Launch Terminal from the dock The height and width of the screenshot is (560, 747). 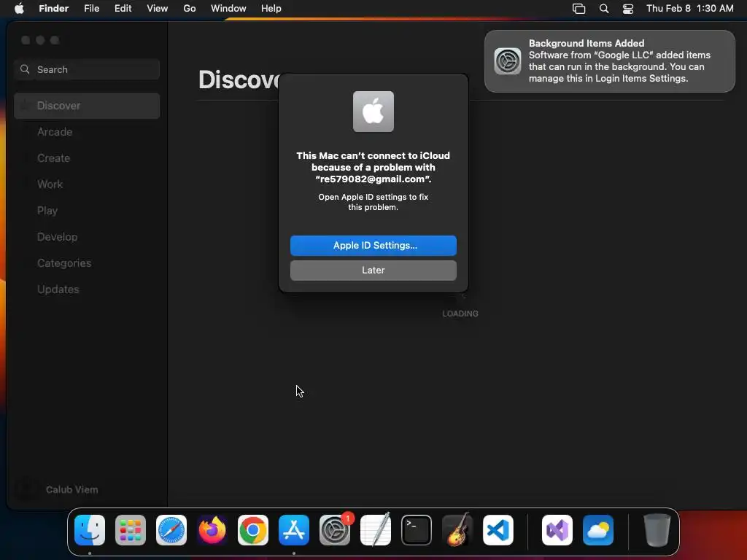417,530
